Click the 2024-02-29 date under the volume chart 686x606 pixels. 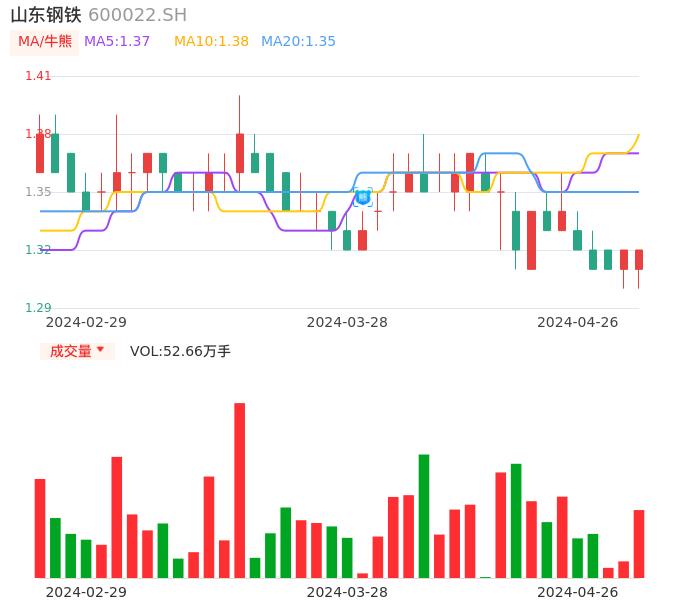[x=86, y=592]
